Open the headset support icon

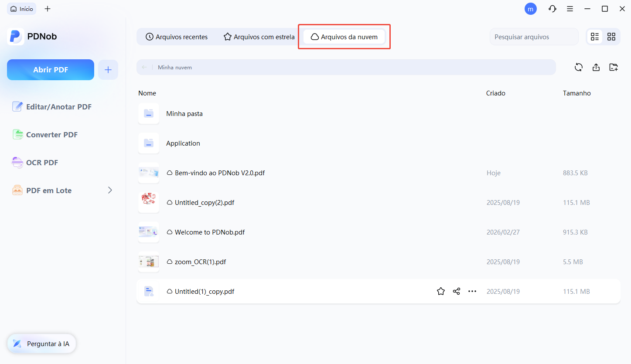pyautogui.click(x=553, y=8)
